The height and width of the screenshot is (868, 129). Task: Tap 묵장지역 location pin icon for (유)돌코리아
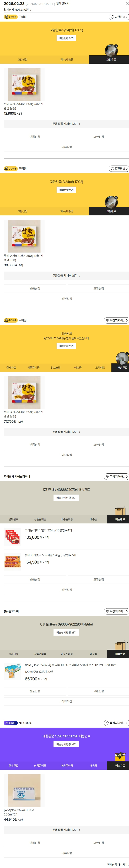coord(107,611)
